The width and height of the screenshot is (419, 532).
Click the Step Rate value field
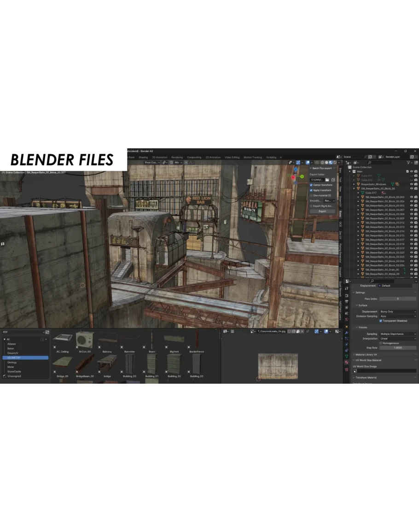(x=397, y=347)
